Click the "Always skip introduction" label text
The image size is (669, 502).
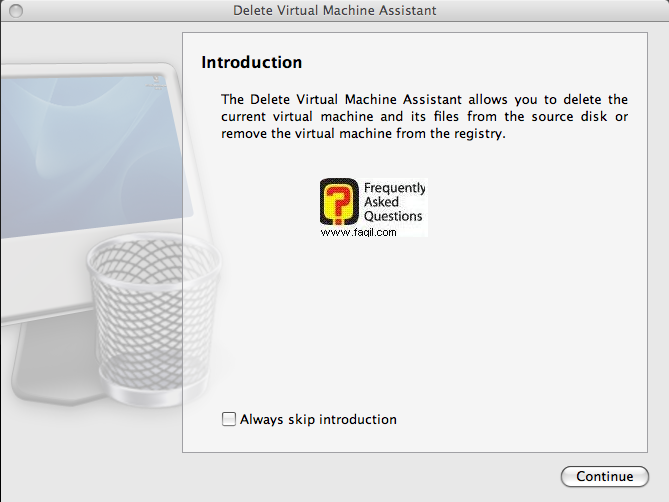pos(318,419)
